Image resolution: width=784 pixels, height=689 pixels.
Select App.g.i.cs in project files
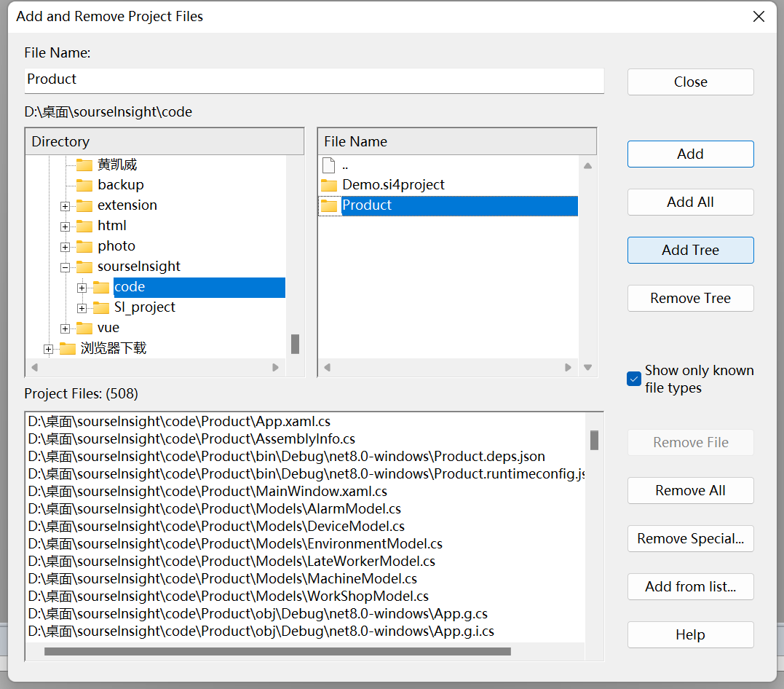pos(261,631)
